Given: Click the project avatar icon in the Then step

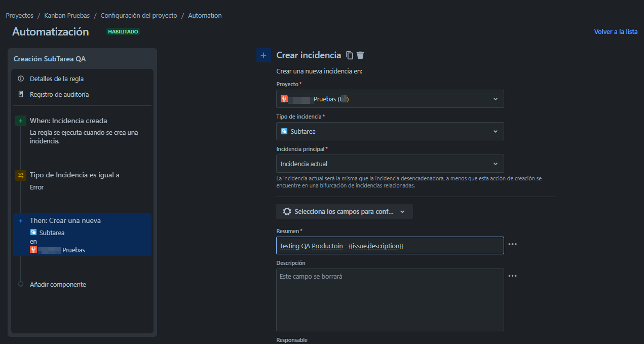Looking at the screenshot, I should (33, 249).
